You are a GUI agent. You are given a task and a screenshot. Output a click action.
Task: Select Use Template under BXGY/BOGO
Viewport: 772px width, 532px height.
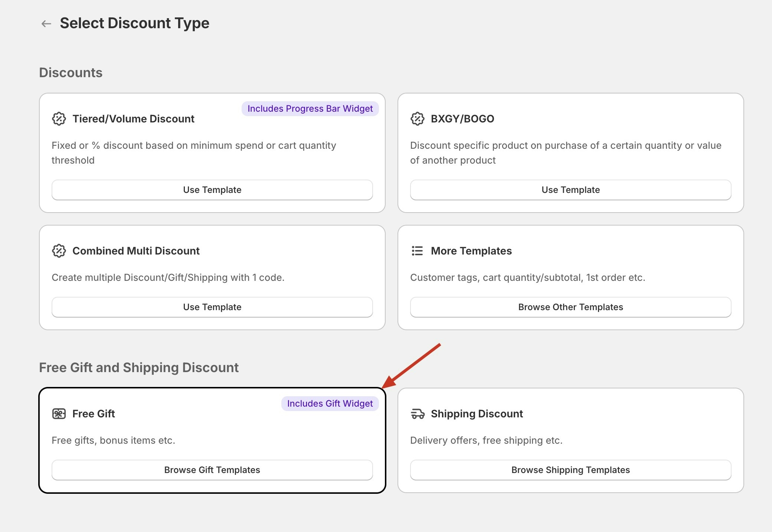click(570, 190)
